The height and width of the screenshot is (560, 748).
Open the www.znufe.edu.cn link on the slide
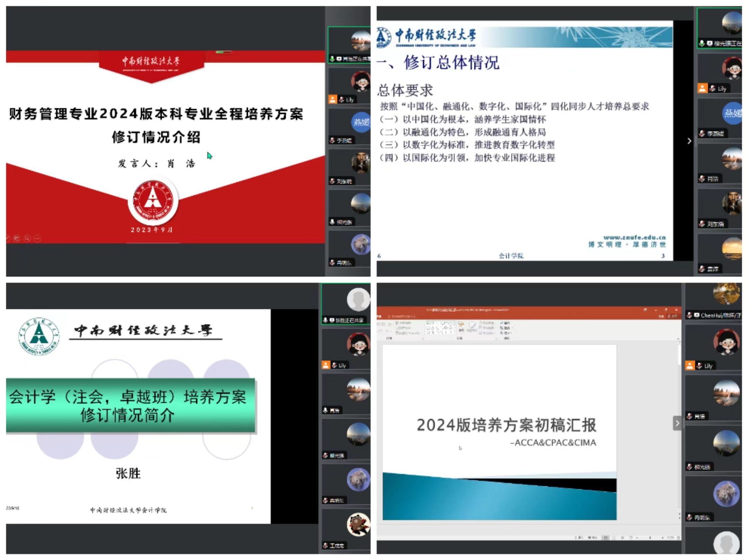pyautogui.click(x=634, y=237)
